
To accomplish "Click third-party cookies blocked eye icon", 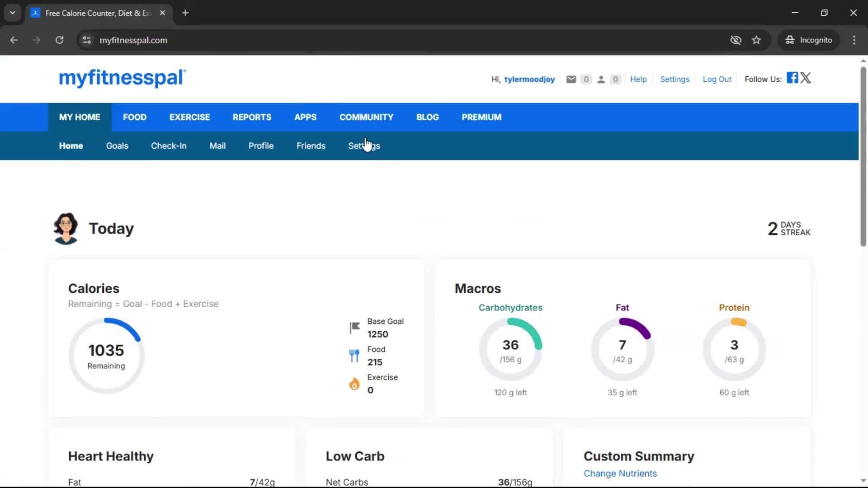I will click(x=736, y=40).
